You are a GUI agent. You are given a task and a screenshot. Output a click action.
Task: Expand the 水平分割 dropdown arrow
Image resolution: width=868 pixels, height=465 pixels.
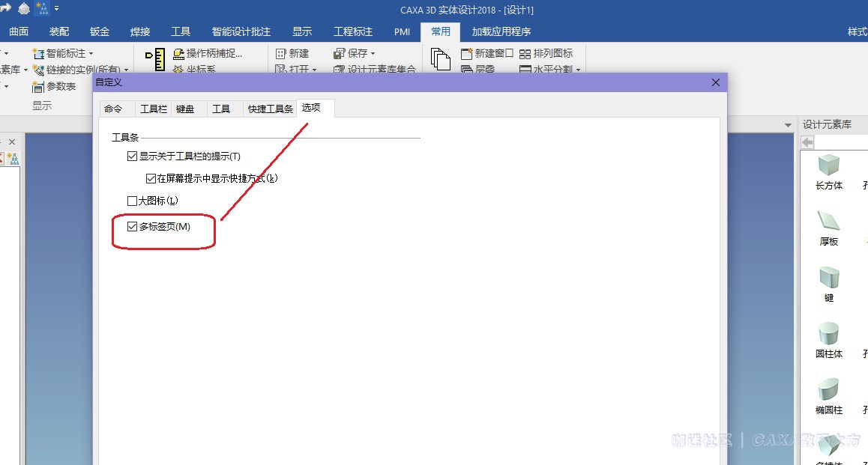click(x=578, y=70)
